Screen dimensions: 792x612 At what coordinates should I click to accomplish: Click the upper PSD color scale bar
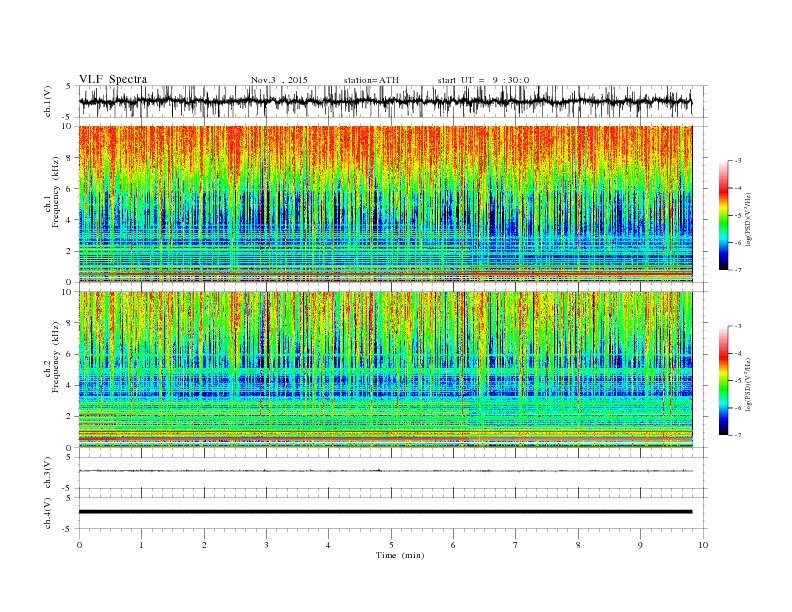[x=723, y=215]
